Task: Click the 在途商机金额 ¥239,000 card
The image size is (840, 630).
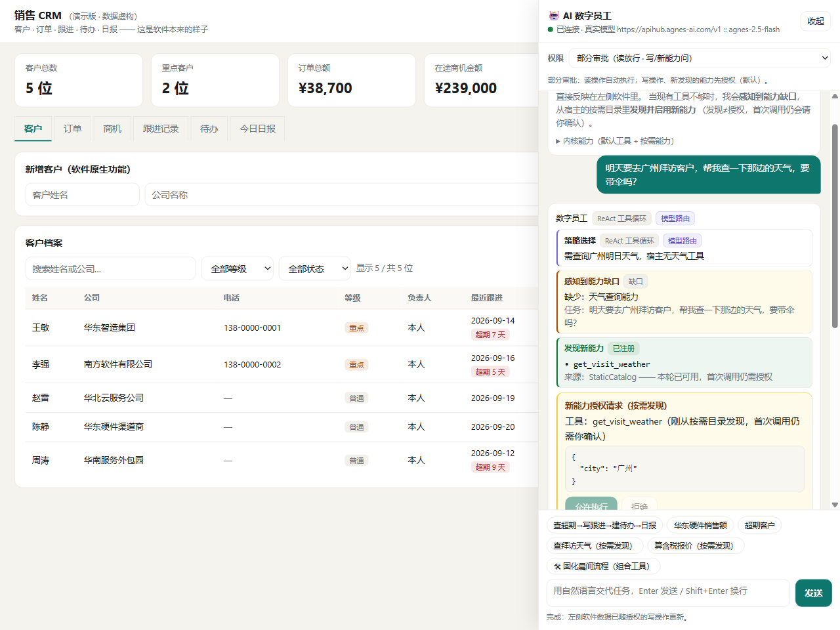Action: (482, 80)
